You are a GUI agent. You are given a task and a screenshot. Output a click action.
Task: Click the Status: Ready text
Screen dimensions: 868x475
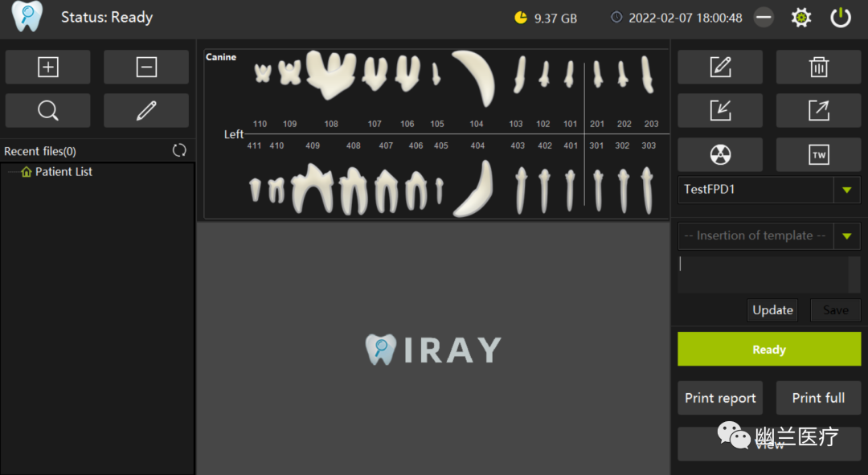[107, 17]
